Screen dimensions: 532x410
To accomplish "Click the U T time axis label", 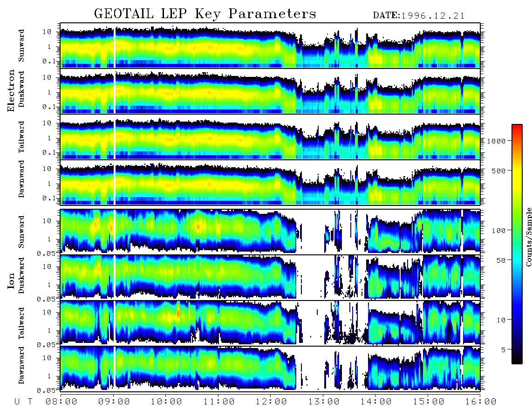I will click(23, 402).
